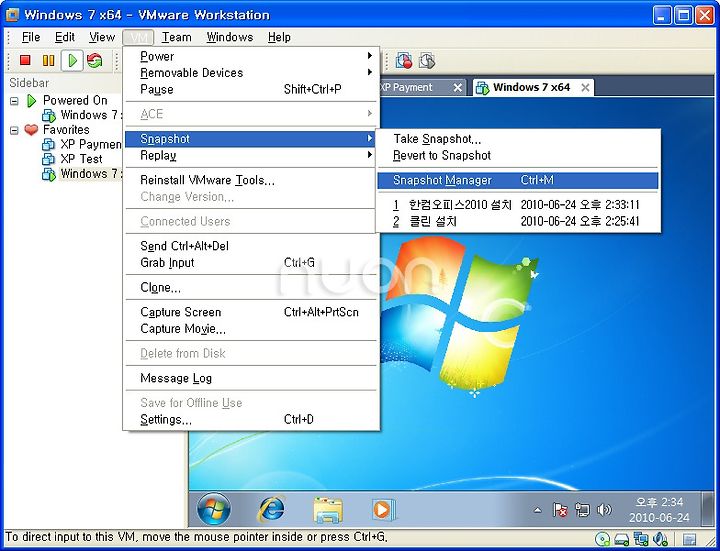Click the Manage Snapshots toolbar icon

[x=427, y=60]
